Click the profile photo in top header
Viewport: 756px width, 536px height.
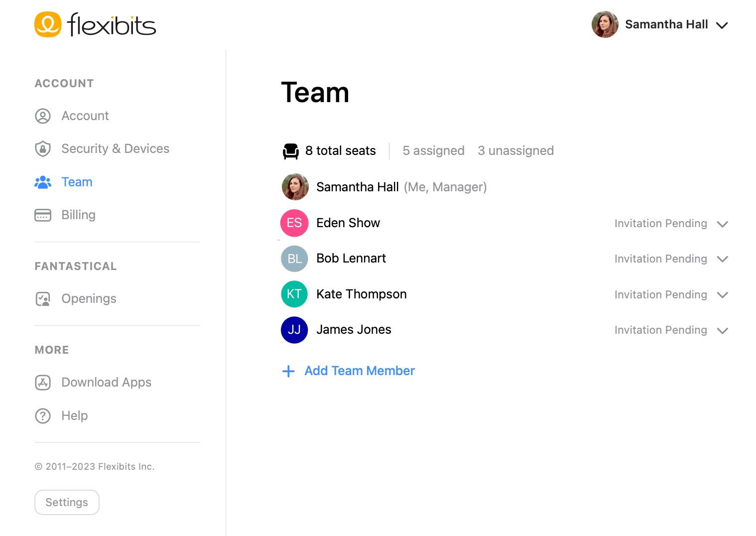[x=605, y=24]
